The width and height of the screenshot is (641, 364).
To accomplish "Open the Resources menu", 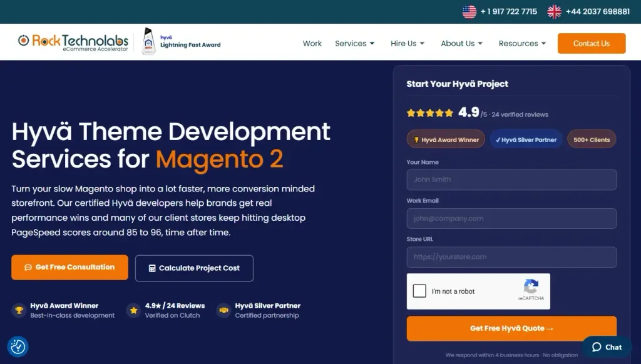I will point(522,43).
